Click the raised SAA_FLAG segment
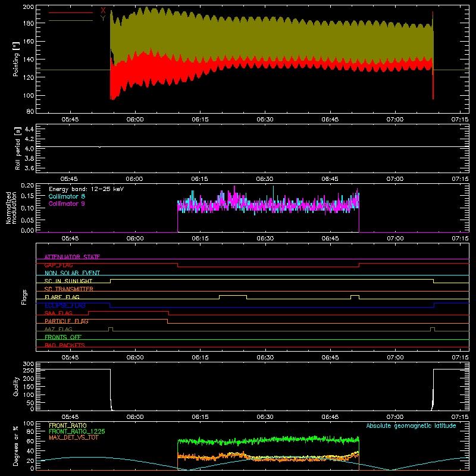476x476 pixels. coord(129,311)
